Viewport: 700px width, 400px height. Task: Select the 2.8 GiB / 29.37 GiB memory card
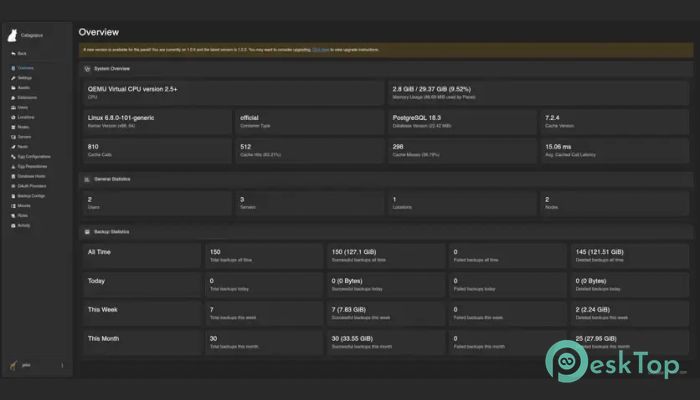[538, 93]
